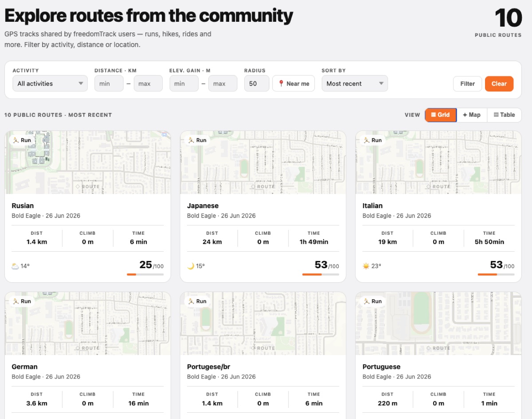Screen dimensions: 532x419
Task: Open the Portugese/br route title
Action: 208,367
